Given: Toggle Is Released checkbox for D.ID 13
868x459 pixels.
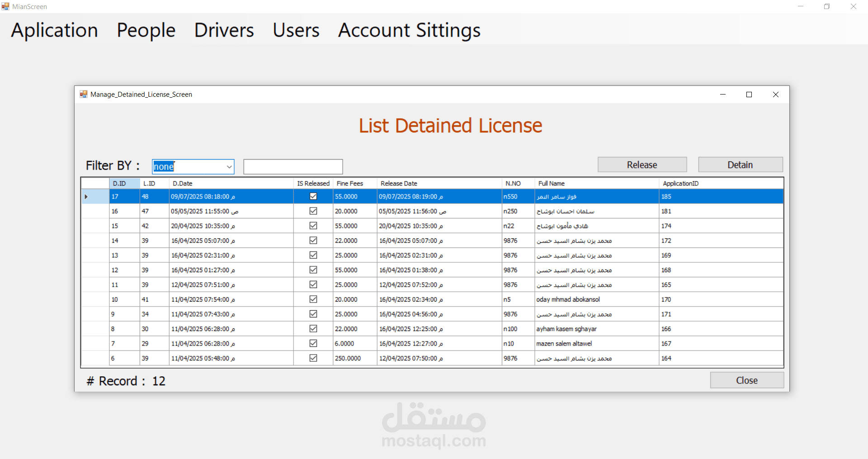Looking at the screenshot, I should click(x=313, y=255).
